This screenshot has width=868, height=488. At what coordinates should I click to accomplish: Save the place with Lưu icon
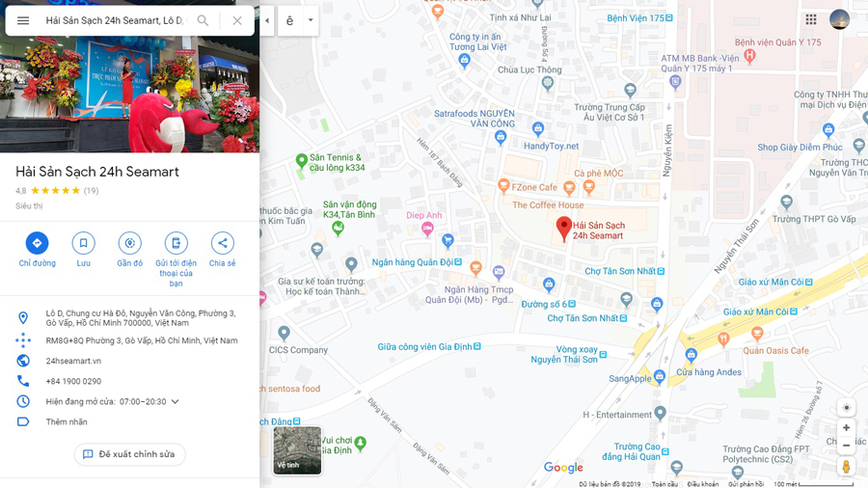point(83,243)
